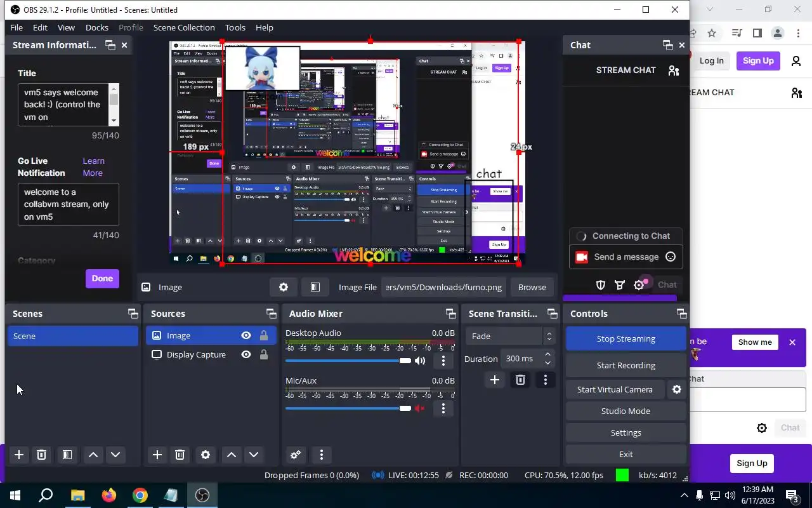Remove scene transition trash icon

pyautogui.click(x=520, y=380)
